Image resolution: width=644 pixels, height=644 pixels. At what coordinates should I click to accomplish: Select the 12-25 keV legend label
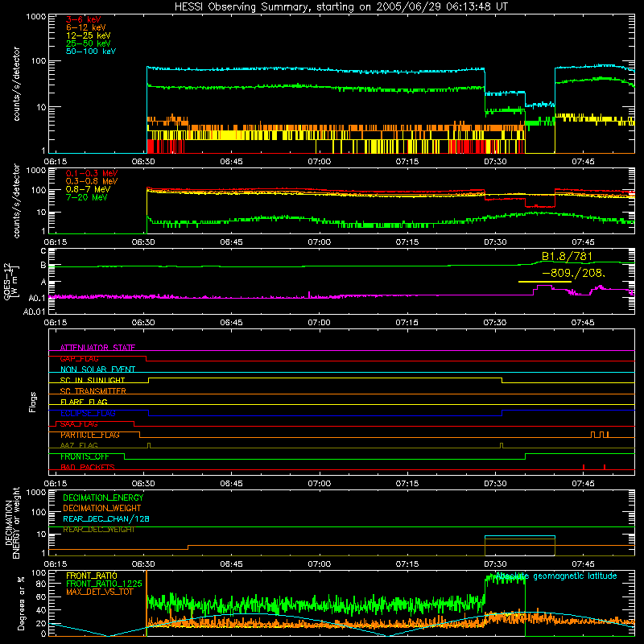click(89, 35)
